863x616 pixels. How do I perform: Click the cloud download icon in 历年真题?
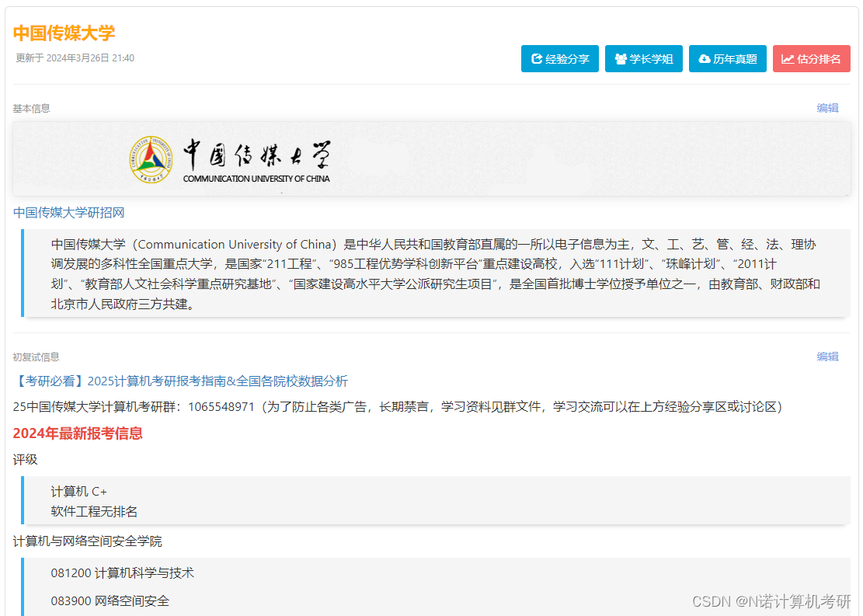click(705, 59)
